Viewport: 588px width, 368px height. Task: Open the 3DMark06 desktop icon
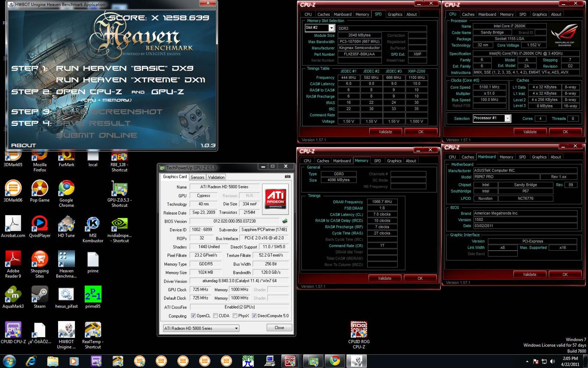(x=13, y=191)
